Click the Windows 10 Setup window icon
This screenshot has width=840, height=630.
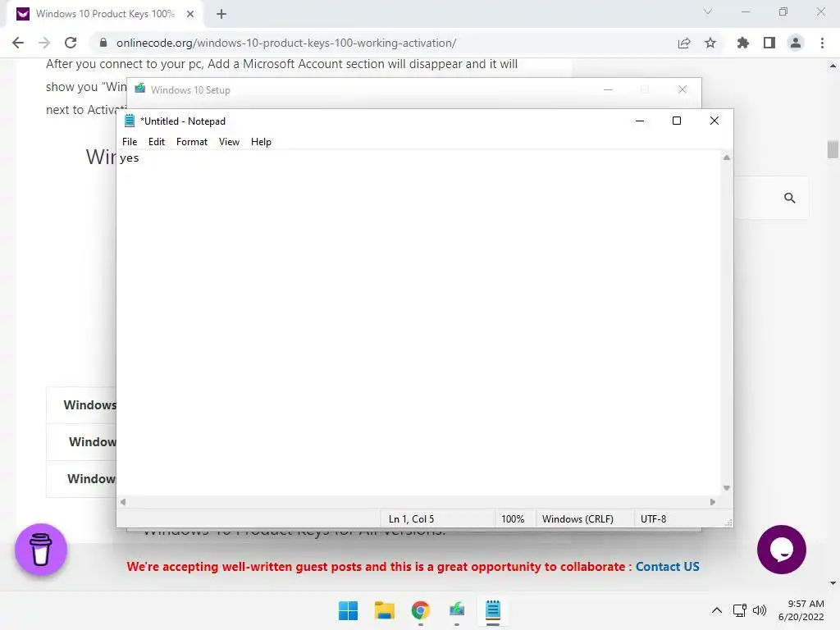click(x=139, y=89)
